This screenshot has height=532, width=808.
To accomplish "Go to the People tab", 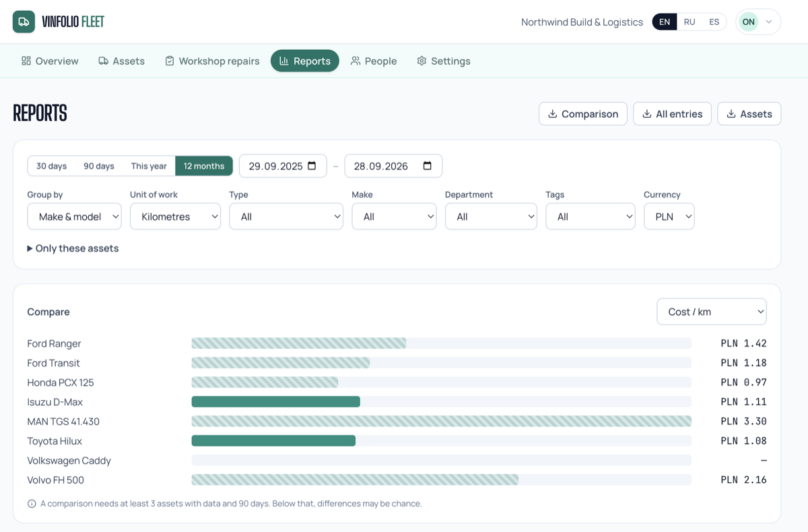I will tap(374, 61).
